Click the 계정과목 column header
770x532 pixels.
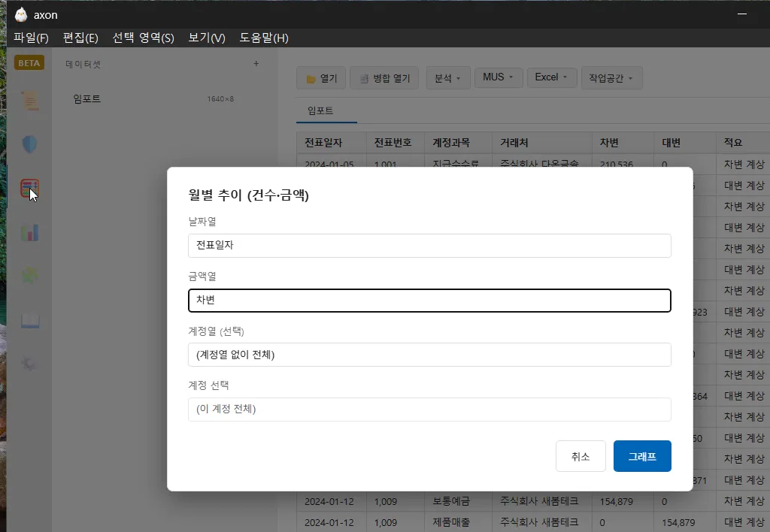click(458, 142)
